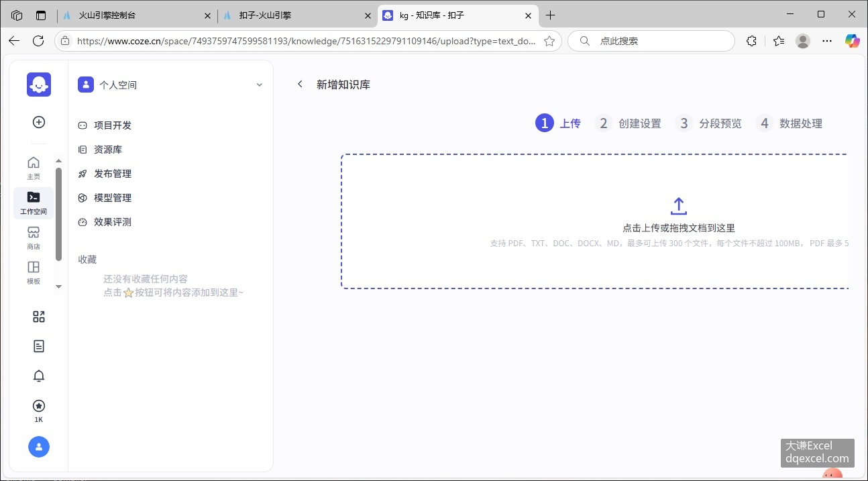Screen dimensions: 868x481
Task: Go to 主页 home in sidebar
Action: coord(34,168)
